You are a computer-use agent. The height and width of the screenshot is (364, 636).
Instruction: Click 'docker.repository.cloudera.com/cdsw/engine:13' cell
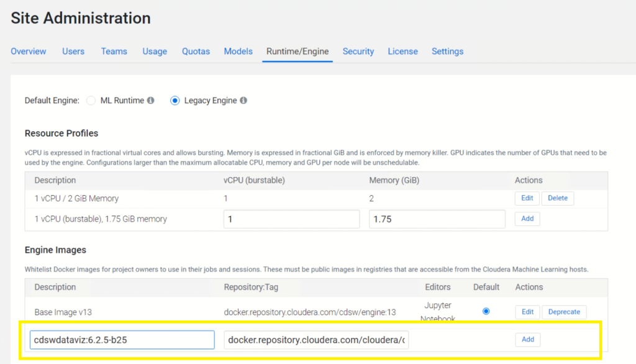310,312
